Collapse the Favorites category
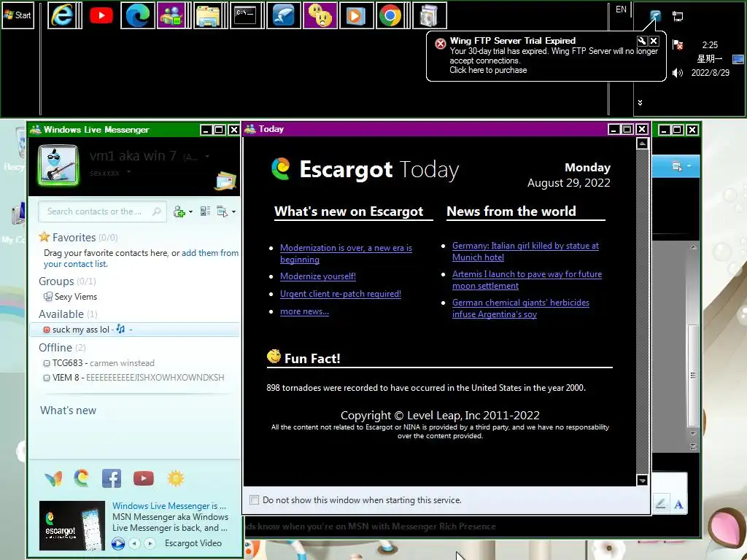 (74, 237)
